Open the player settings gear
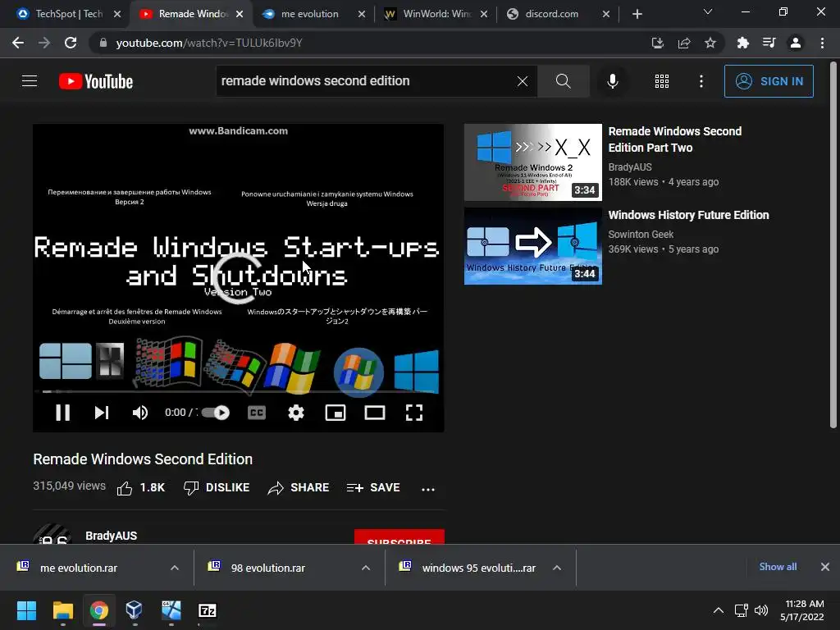840x630 pixels. point(296,413)
